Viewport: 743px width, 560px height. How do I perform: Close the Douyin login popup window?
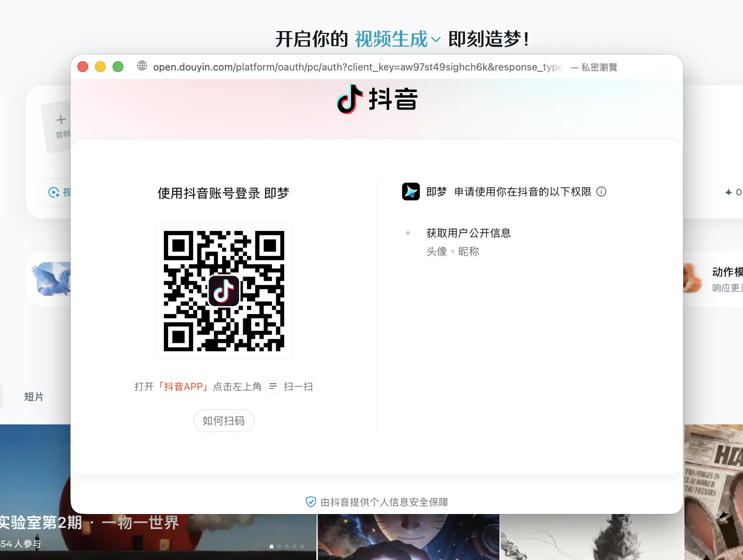click(83, 67)
